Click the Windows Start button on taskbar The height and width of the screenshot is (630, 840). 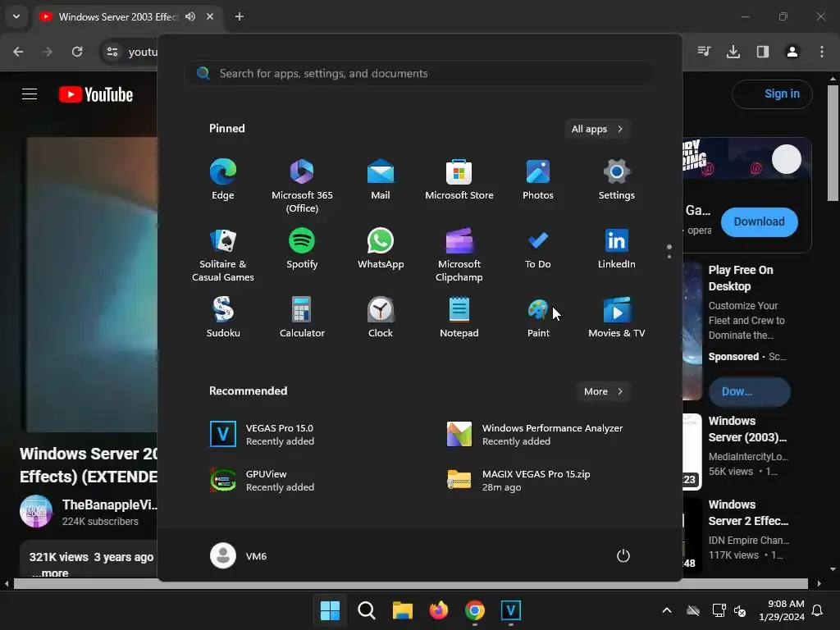(x=330, y=610)
